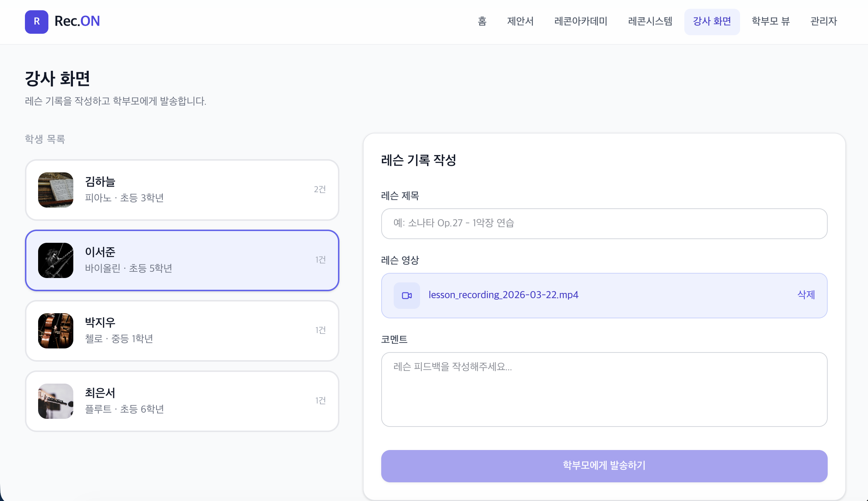Click 이서준's violin thumbnail image

(x=55, y=260)
